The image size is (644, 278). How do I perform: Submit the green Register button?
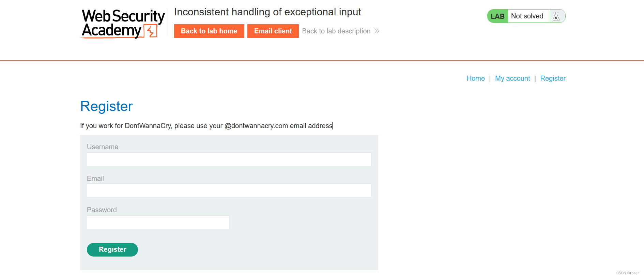point(112,250)
